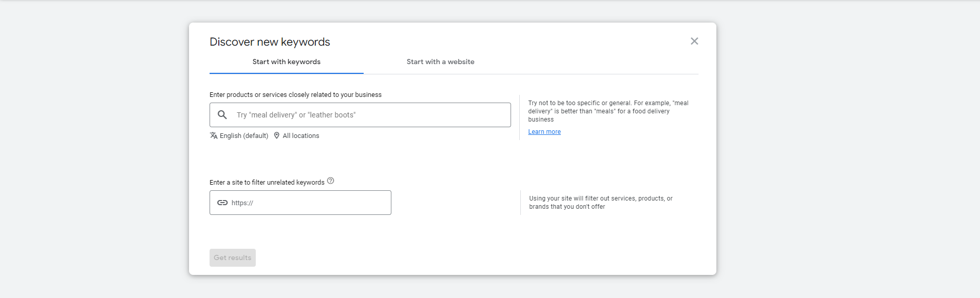
Task: Click the magnifier search icon
Action: point(222,115)
